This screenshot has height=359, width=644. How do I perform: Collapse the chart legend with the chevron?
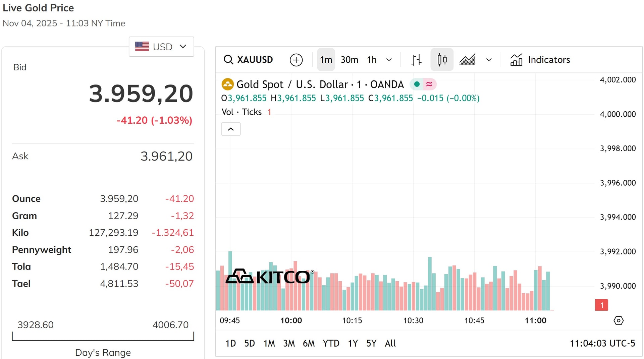pyautogui.click(x=231, y=129)
